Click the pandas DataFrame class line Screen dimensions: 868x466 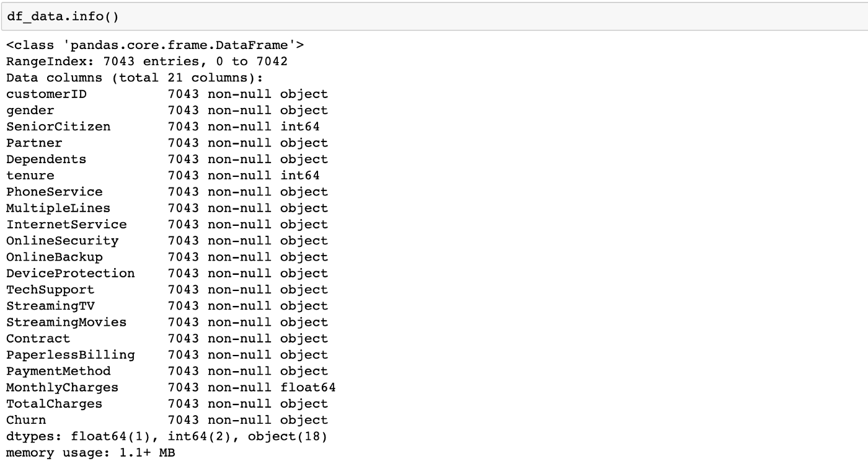155,45
